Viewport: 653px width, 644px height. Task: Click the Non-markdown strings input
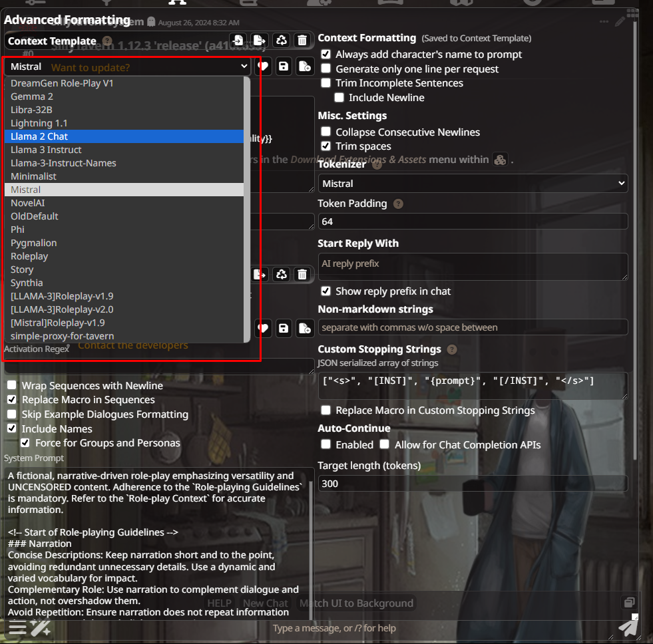click(x=473, y=327)
